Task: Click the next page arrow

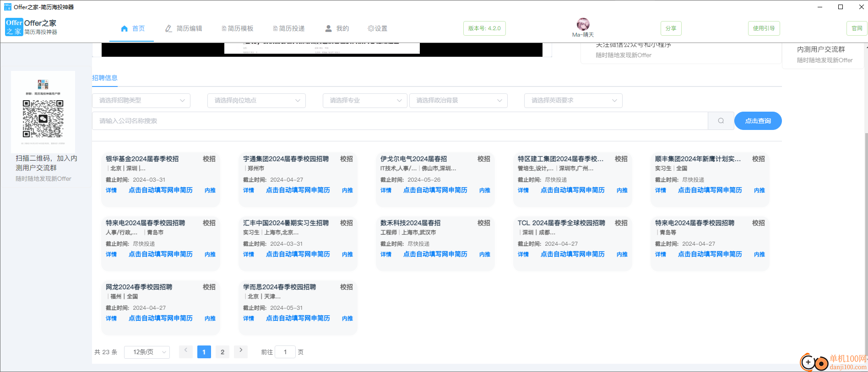Action: pos(241,351)
